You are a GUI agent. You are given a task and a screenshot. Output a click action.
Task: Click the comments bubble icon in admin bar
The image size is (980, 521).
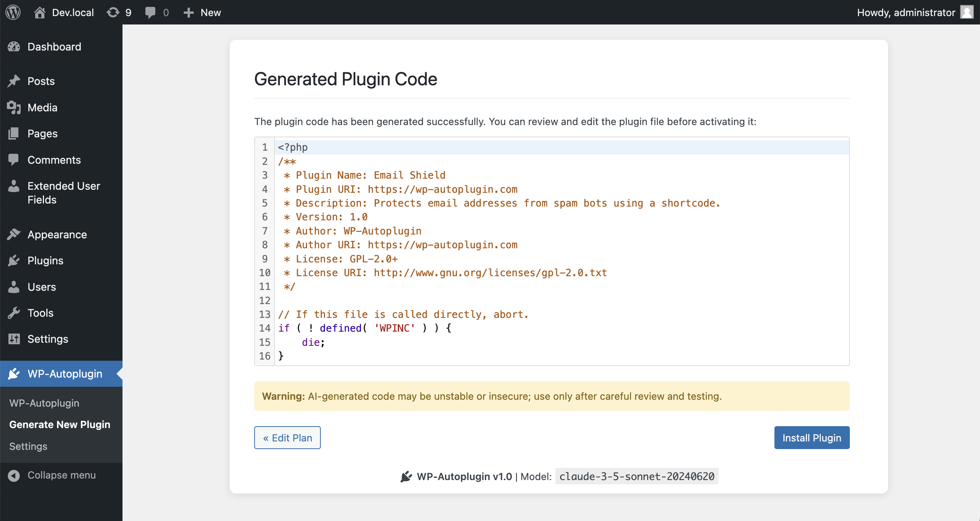pyautogui.click(x=150, y=12)
